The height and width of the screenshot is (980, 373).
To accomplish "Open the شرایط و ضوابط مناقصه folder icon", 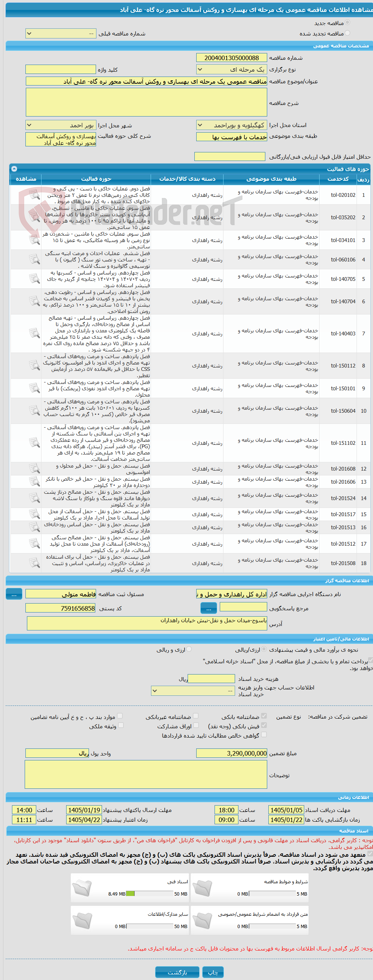I will pos(202,887).
